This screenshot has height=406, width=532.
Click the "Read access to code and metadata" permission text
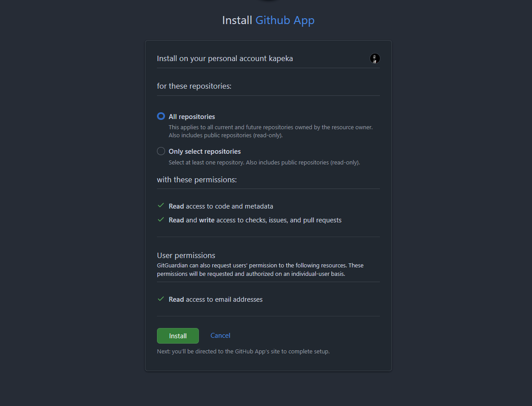pos(221,206)
